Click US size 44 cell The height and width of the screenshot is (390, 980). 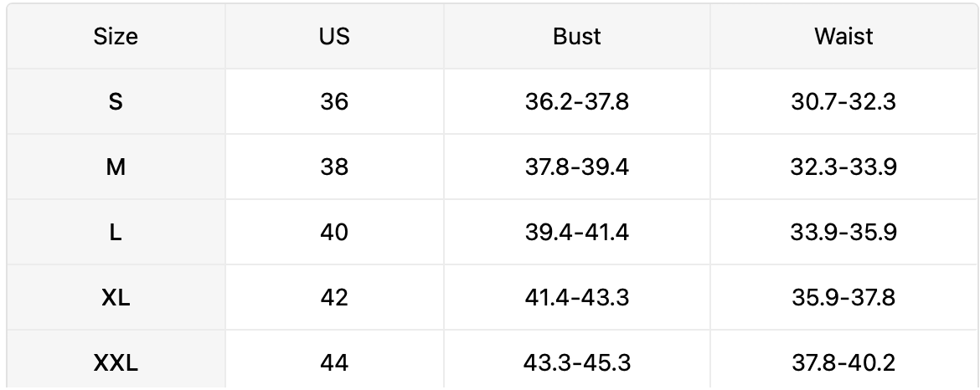pos(334,363)
